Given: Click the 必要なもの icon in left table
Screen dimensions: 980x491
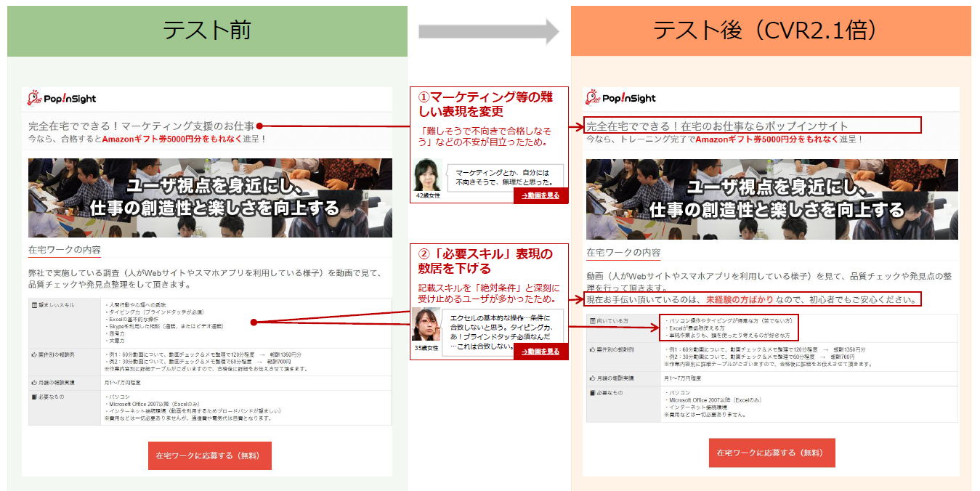Looking at the screenshot, I should click(34, 397).
